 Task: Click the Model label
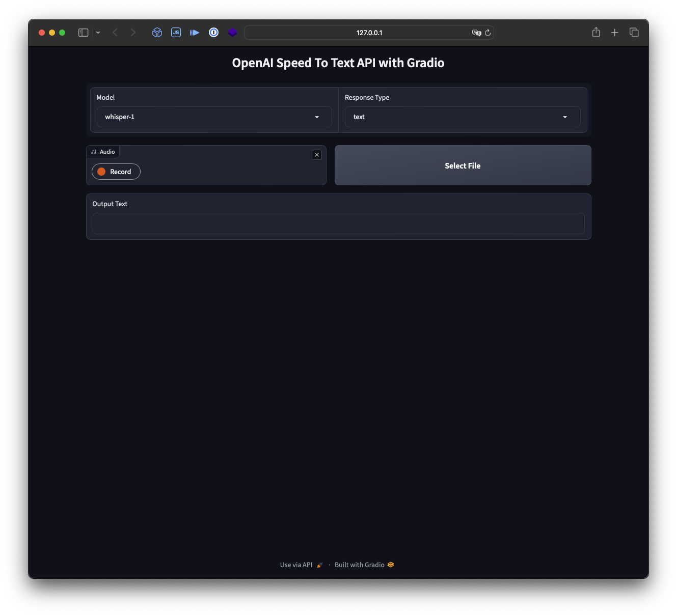105,97
